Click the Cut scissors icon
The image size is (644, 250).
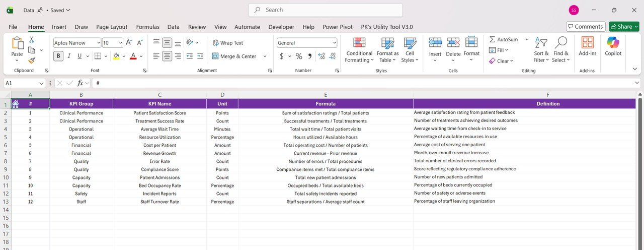pos(32,40)
